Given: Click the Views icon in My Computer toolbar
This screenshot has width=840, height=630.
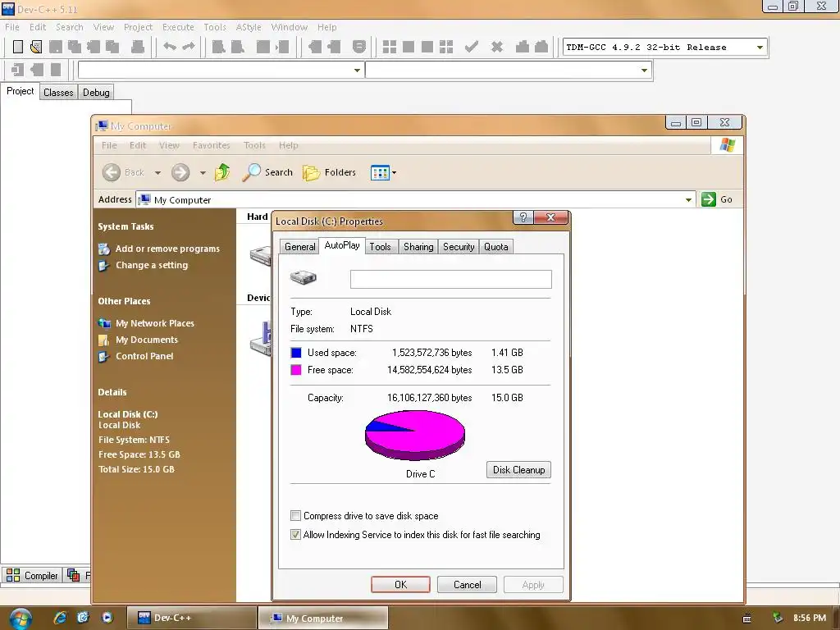Looking at the screenshot, I should [x=380, y=172].
